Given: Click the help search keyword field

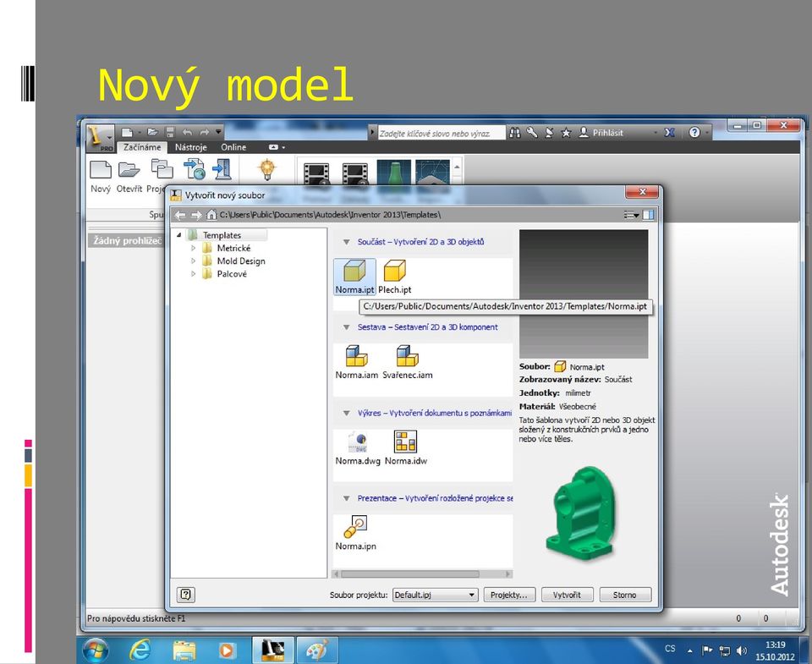Looking at the screenshot, I should pos(442,133).
